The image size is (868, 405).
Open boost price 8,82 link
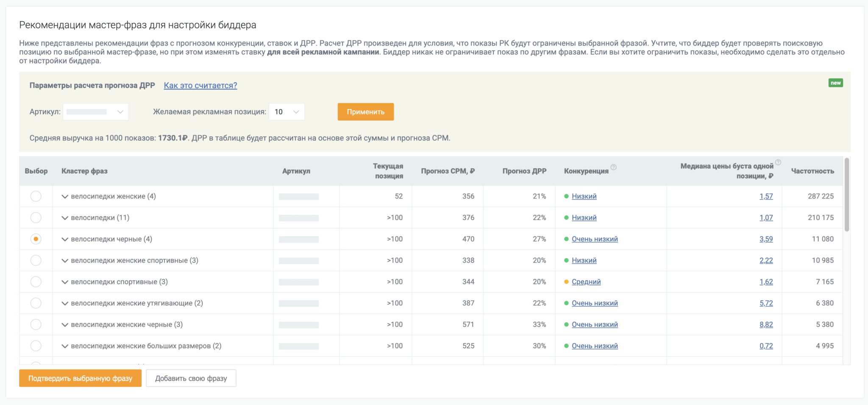tap(766, 324)
